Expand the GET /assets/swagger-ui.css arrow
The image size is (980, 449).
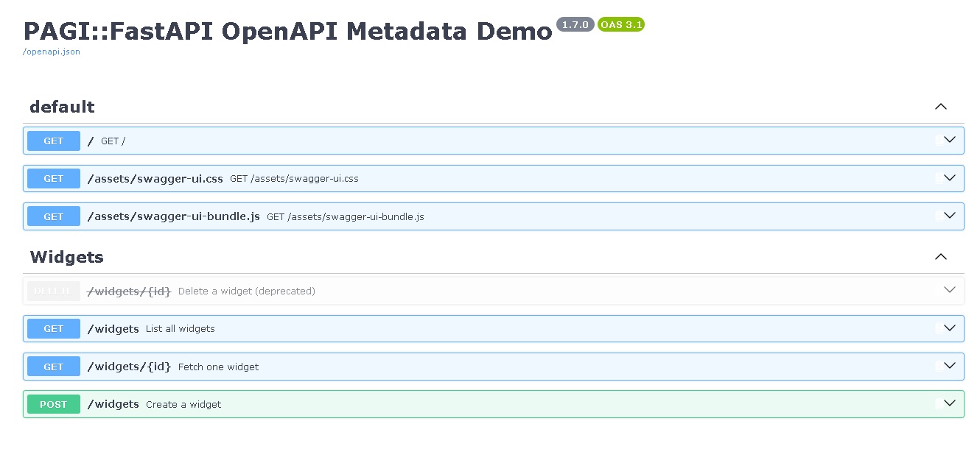949,178
